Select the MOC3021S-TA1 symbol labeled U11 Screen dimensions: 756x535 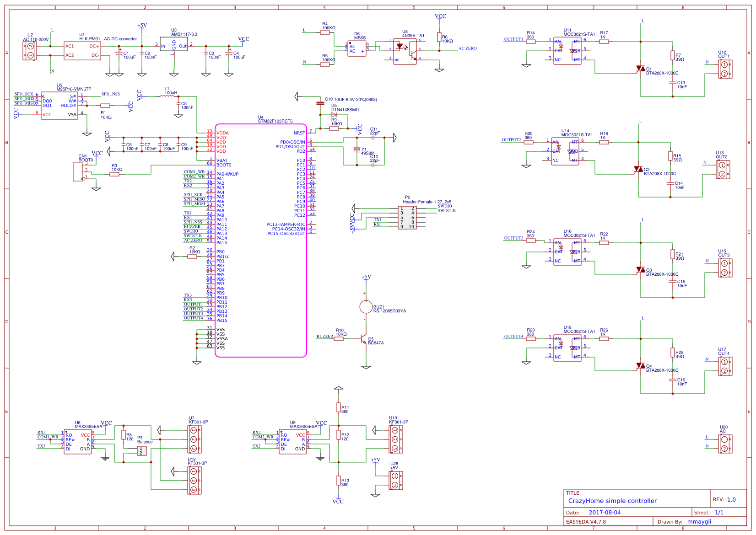567,50
